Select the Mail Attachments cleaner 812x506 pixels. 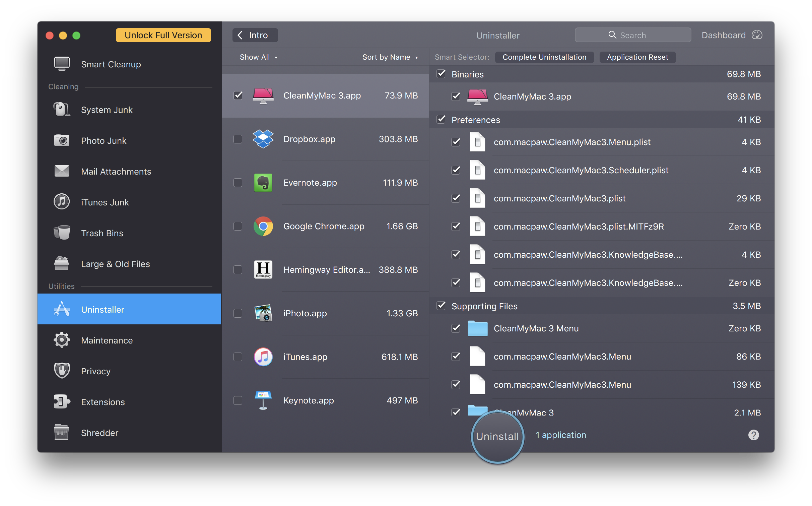[116, 171]
